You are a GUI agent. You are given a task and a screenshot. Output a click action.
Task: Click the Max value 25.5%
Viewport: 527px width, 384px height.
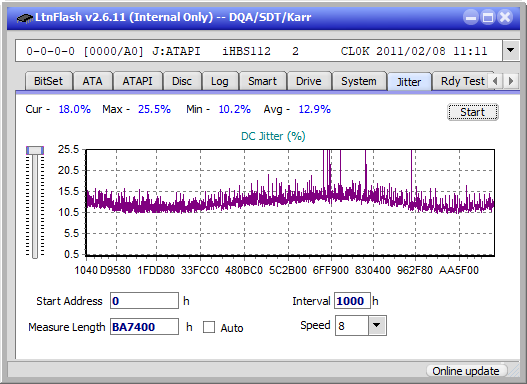(x=155, y=109)
